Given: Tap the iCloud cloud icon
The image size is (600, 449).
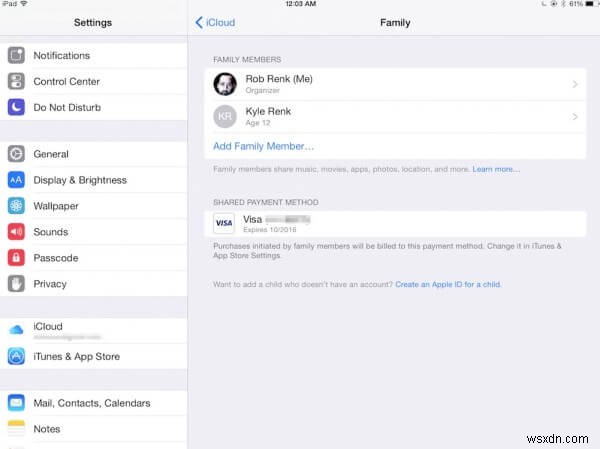Looking at the screenshot, I should [x=16, y=329].
